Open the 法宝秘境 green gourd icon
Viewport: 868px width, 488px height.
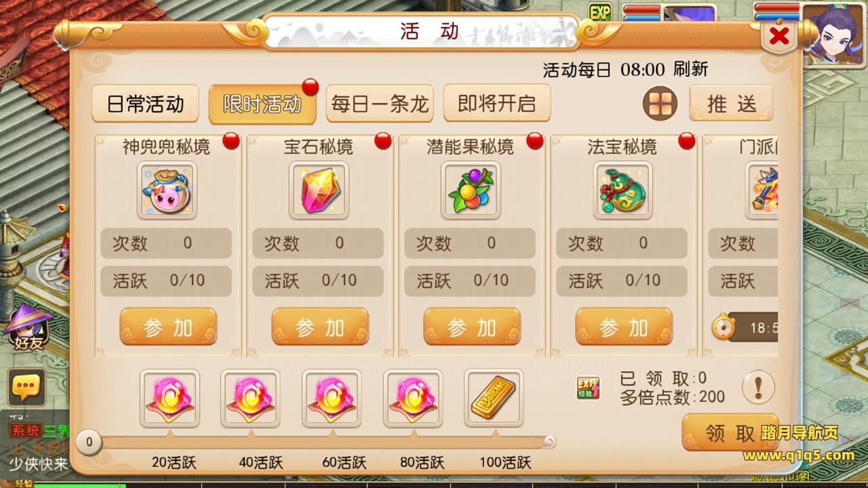pos(623,190)
